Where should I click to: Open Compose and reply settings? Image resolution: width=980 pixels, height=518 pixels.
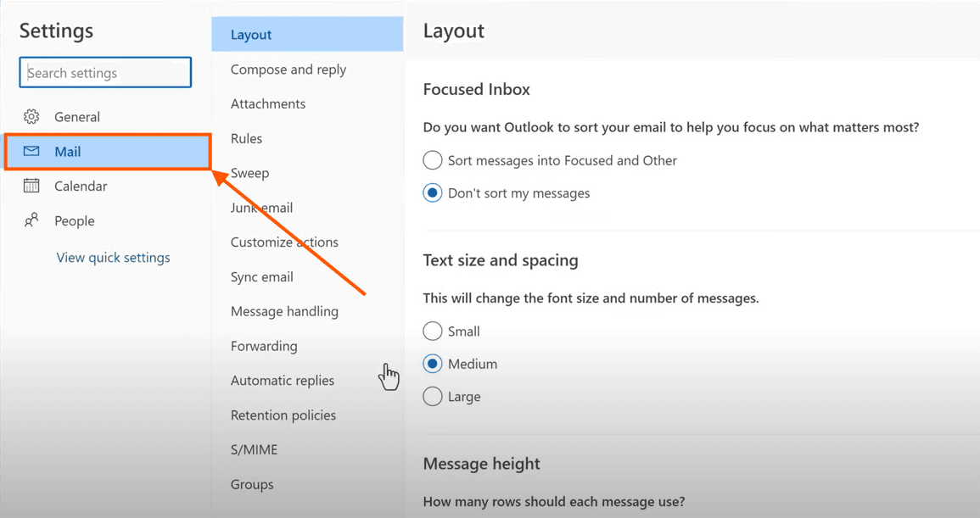coord(288,69)
